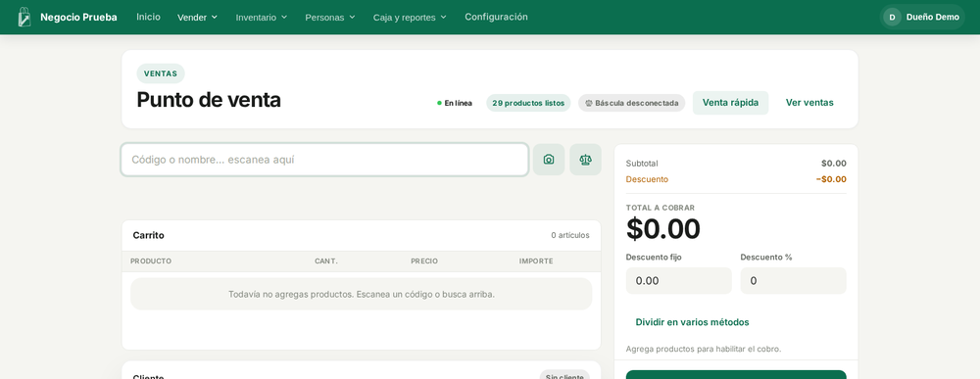Click the PRODUCTO column header
The height and width of the screenshot is (379, 980).
151,261
